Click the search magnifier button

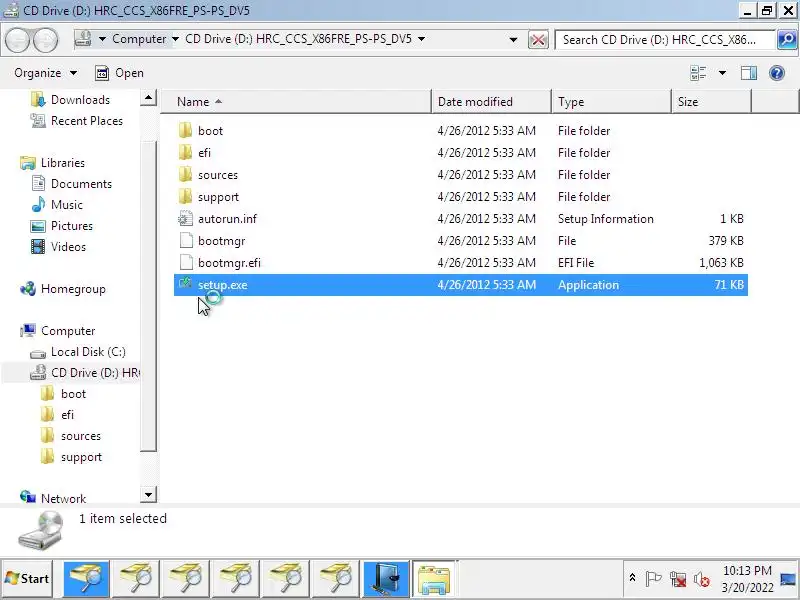787,39
